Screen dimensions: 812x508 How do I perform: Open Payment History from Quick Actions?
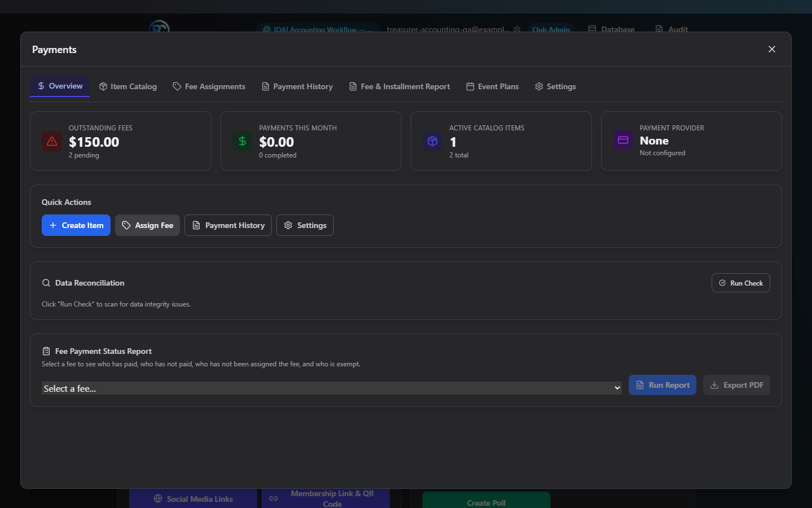[228, 225]
